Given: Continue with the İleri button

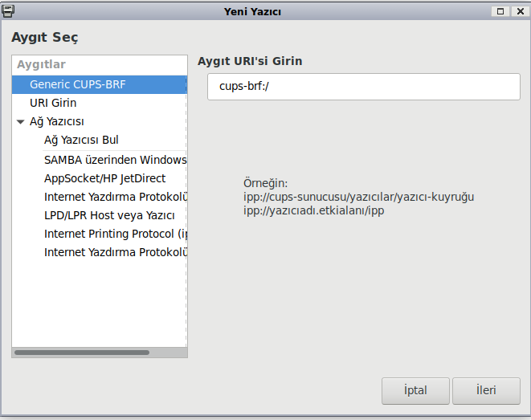Looking at the screenshot, I should coord(486,391).
